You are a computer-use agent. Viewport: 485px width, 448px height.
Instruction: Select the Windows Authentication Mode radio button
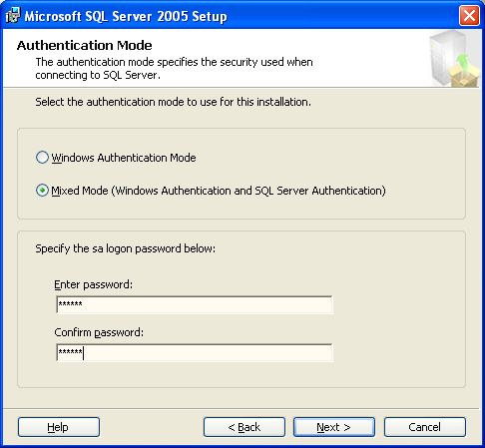(42, 158)
